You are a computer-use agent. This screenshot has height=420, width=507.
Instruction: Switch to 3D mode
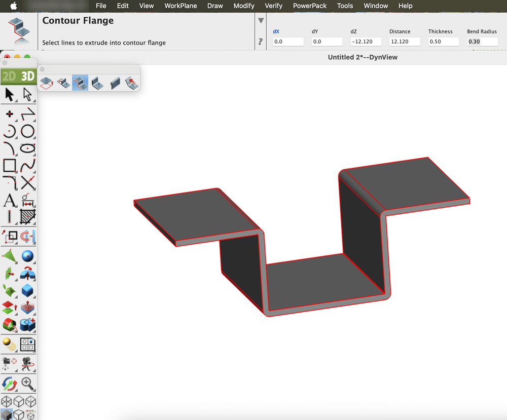click(x=27, y=77)
